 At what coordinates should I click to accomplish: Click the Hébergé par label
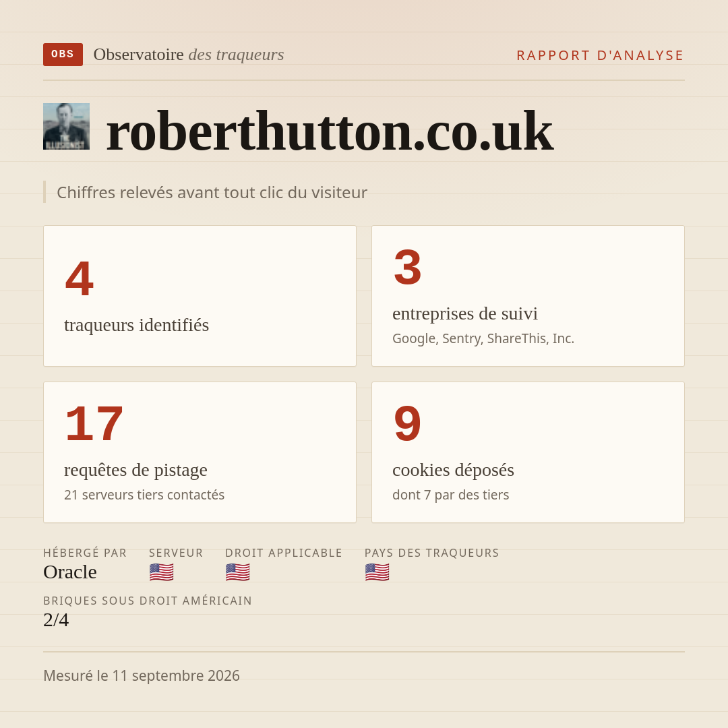click(x=85, y=553)
